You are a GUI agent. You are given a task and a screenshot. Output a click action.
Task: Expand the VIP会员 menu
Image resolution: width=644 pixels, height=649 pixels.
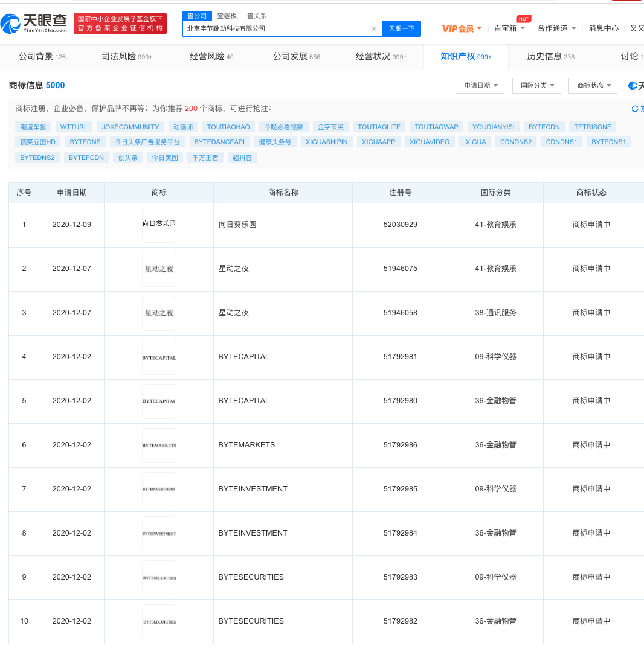point(462,28)
